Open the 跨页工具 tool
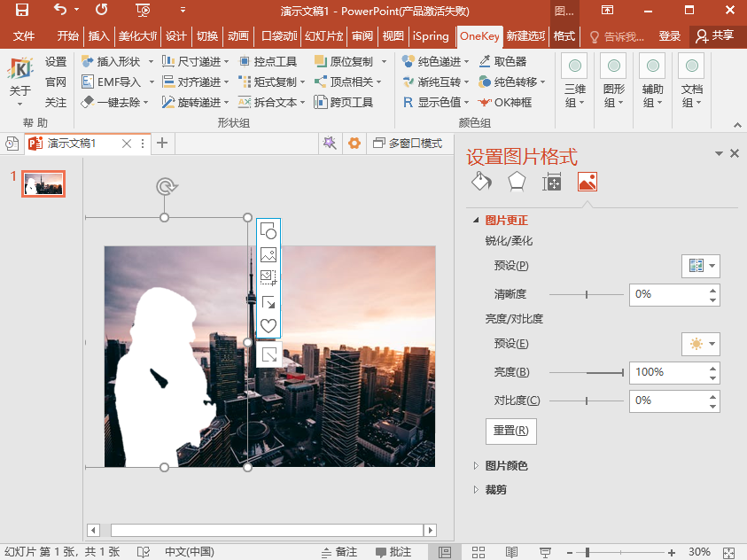Image resolution: width=747 pixels, height=560 pixels. 344,103
